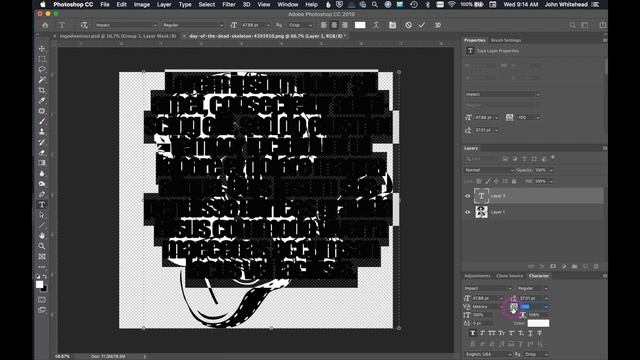This screenshot has height=360, width=640.
Task: Click the tracking value field in Character panel
Action: coord(531,307)
